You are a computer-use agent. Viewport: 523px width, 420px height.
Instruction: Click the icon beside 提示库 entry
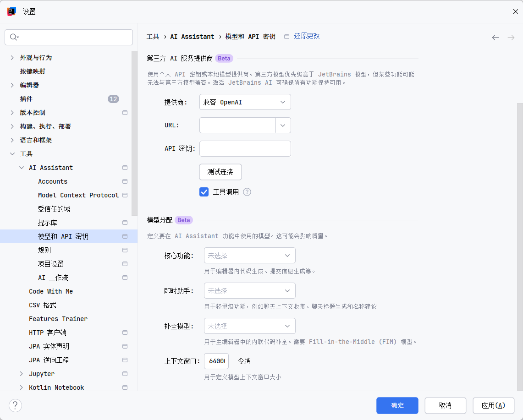click(x=125, y=222)
